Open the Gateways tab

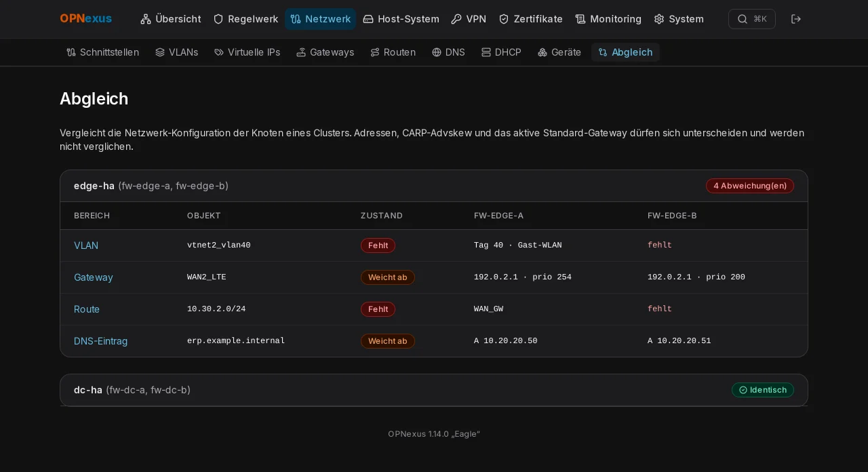pos(325,52)
